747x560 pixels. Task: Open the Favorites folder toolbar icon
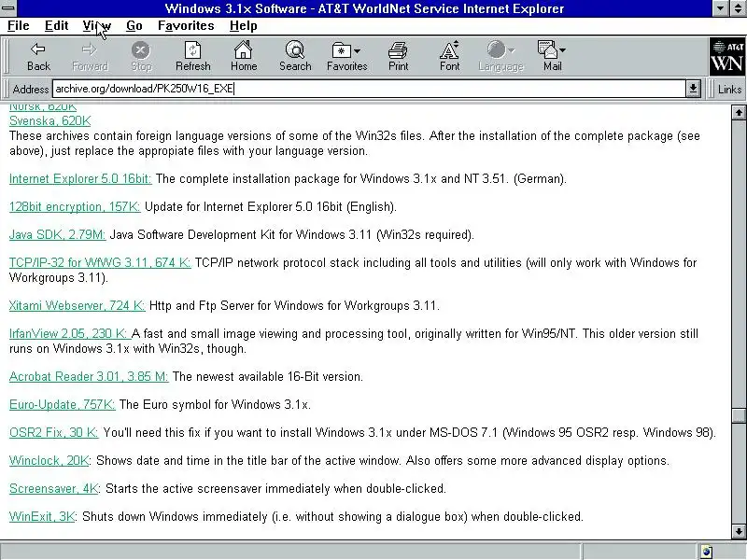[342, 50]
